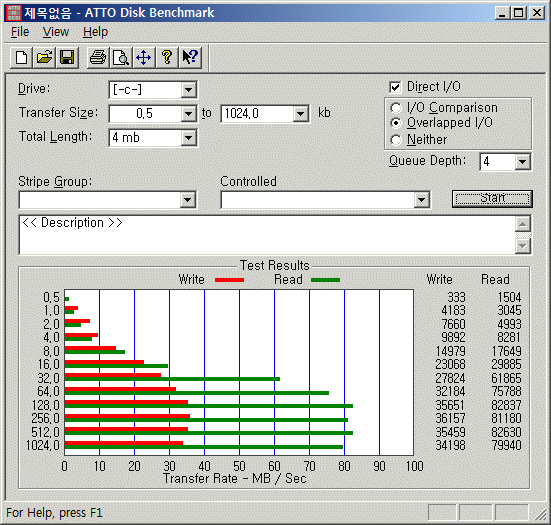Click read value 82837 for 128.0 row
Screen dimensions: 551x525
(x=506, y=405)
